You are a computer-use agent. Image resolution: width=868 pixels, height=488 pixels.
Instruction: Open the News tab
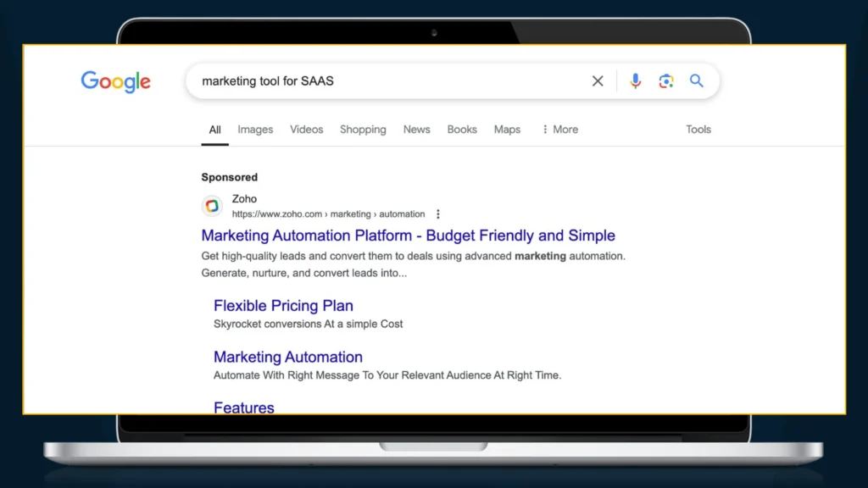coord(416,130)
